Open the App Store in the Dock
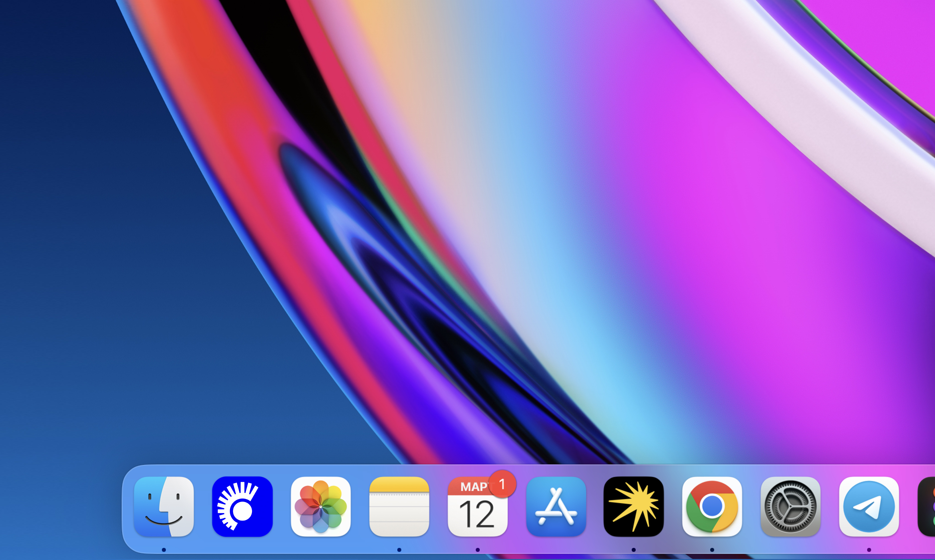 click(556, 506)
